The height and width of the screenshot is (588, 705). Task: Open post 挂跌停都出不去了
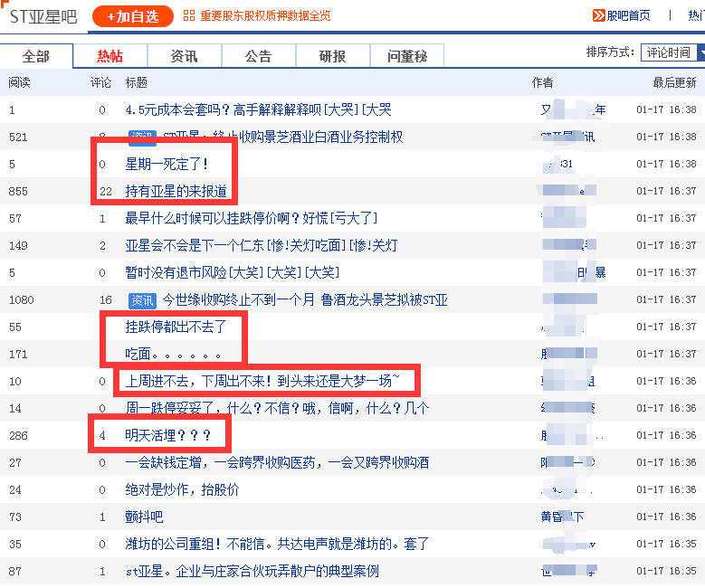pos(176,327)
